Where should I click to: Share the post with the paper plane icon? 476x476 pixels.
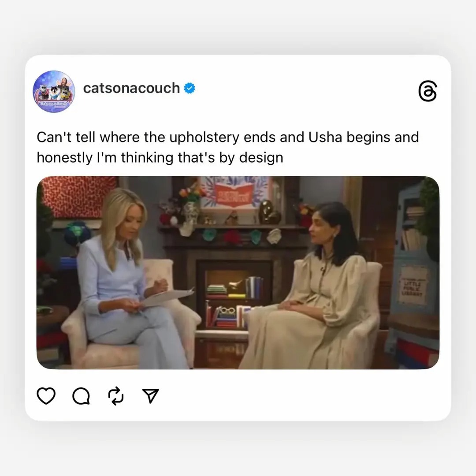[151, 396]
